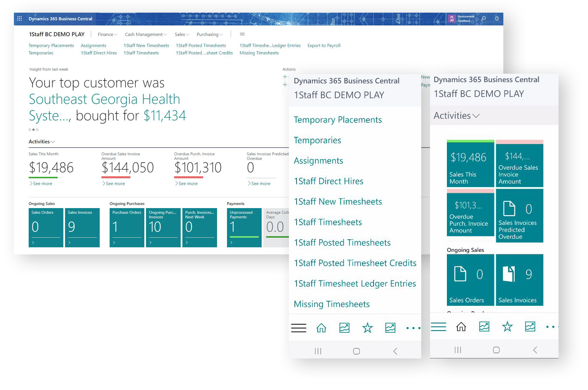
Task: Tap star favorites icon in right phone
Action: pyautogui.click(x=508, y=327)
